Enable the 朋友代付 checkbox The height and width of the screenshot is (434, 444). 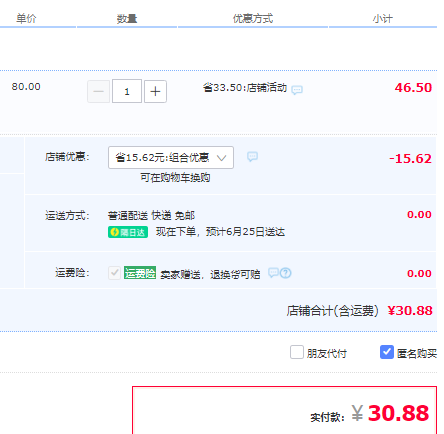pyautogui.click(x=297, y=352)
